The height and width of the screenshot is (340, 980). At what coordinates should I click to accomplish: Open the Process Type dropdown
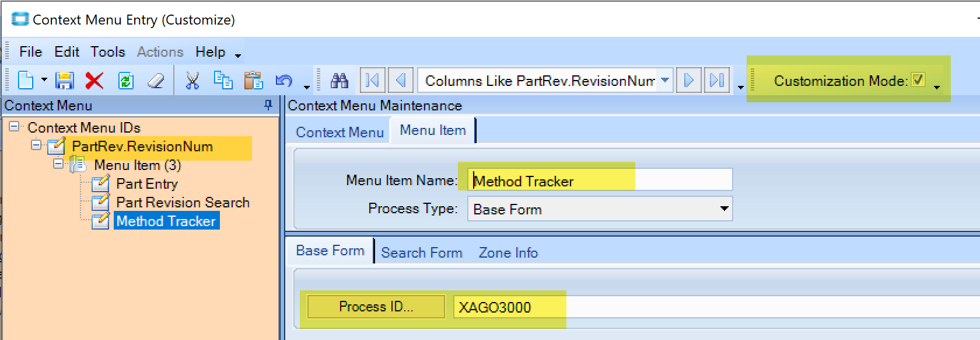724,209
